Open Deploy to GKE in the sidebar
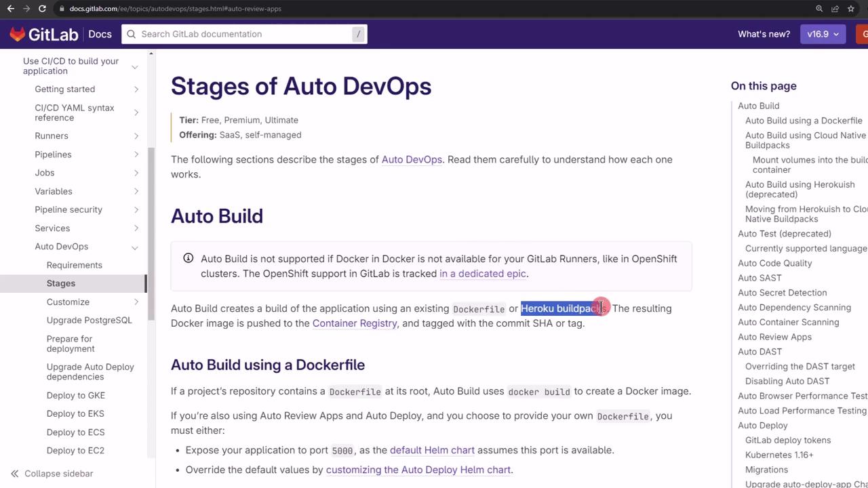 coord(76,395)
